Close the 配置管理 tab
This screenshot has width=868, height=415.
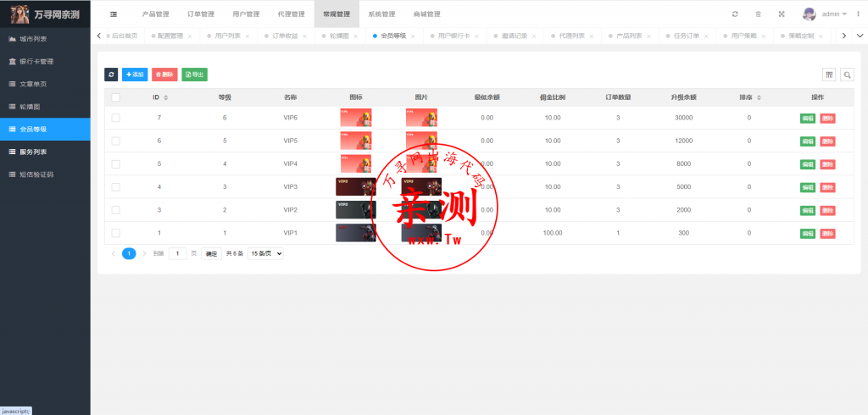coord(190,36)
